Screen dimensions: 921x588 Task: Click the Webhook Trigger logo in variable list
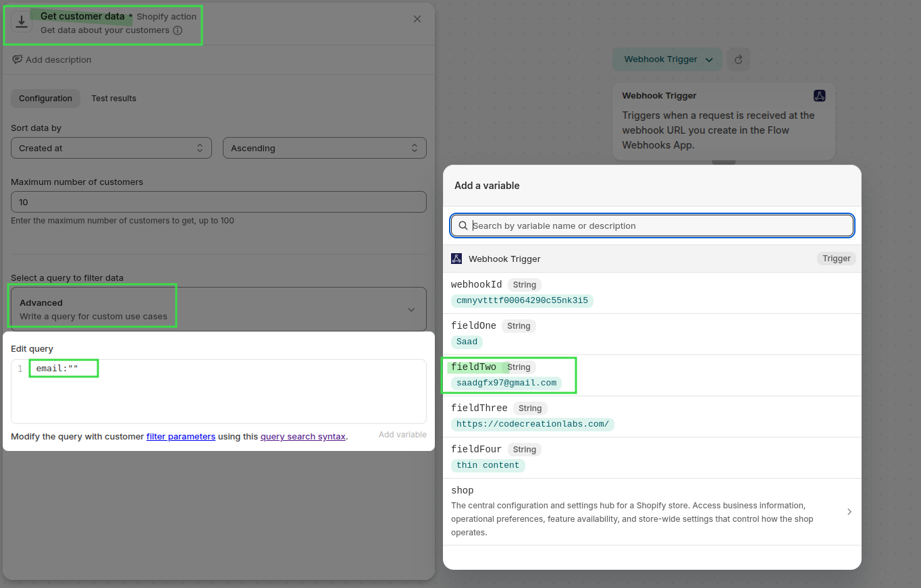456,259
